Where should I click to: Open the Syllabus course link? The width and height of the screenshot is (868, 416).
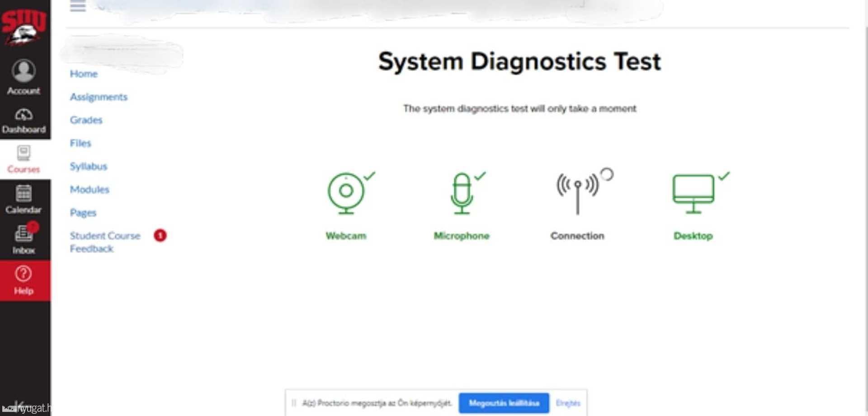point(88,166)
